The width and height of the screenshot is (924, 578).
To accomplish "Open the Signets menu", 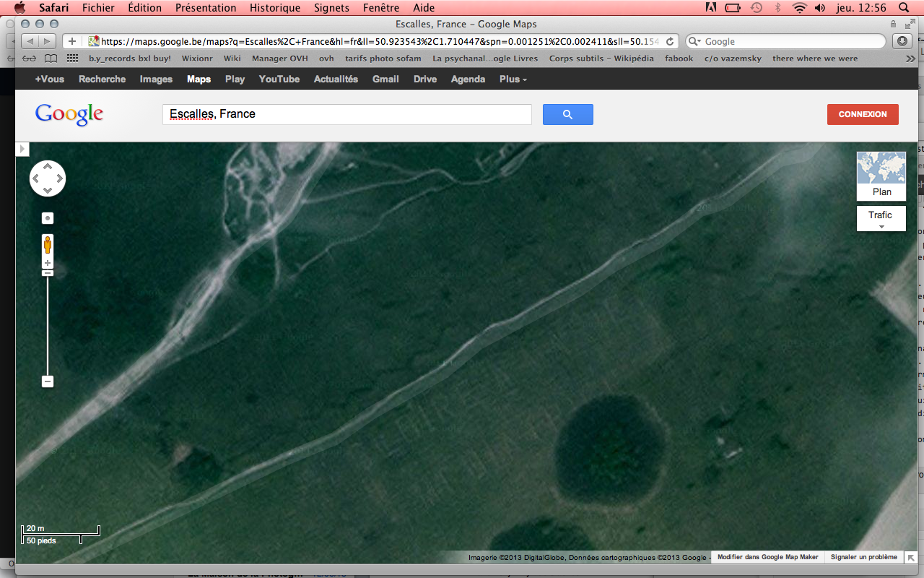I will 331,8.
